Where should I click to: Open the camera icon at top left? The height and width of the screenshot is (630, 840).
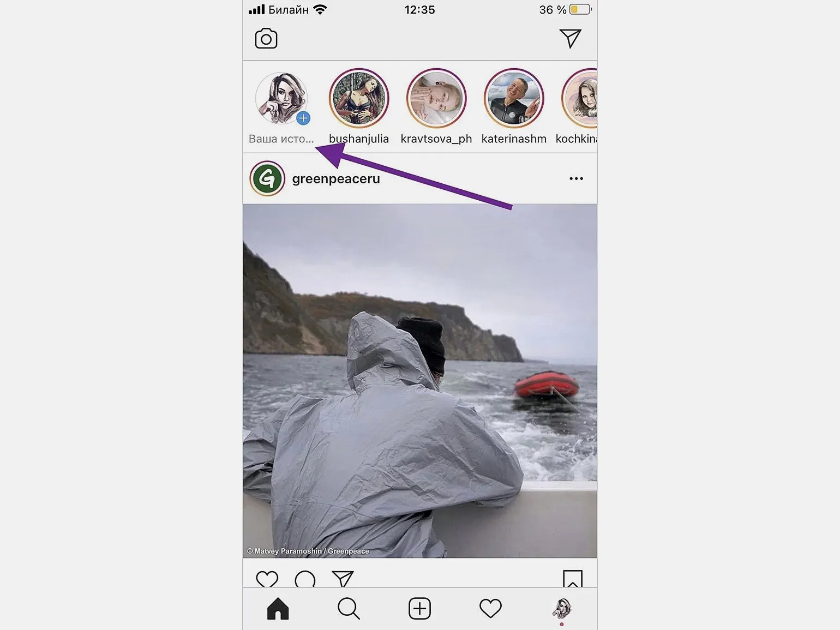(266, 39)
